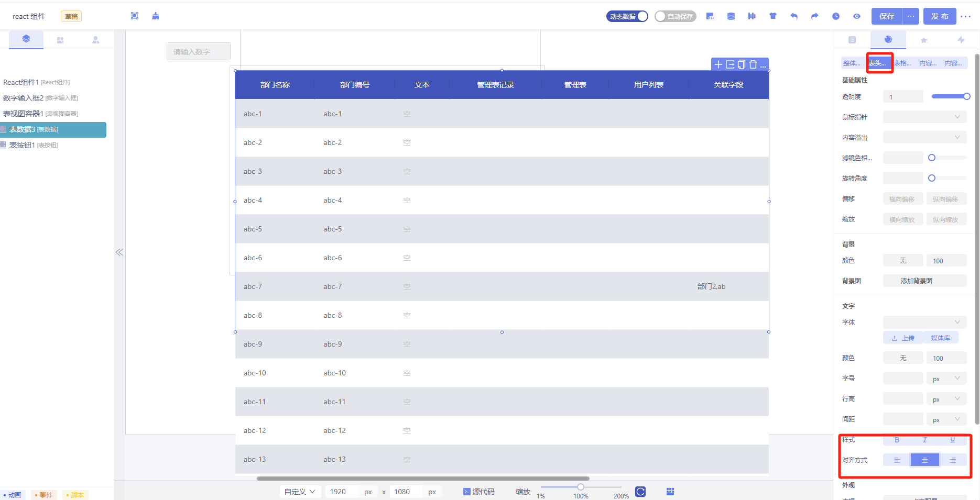Add element with the plus icon on table toolbar
Screen dimensions: 980x500
pyautogui.click(x=718, y=64)
